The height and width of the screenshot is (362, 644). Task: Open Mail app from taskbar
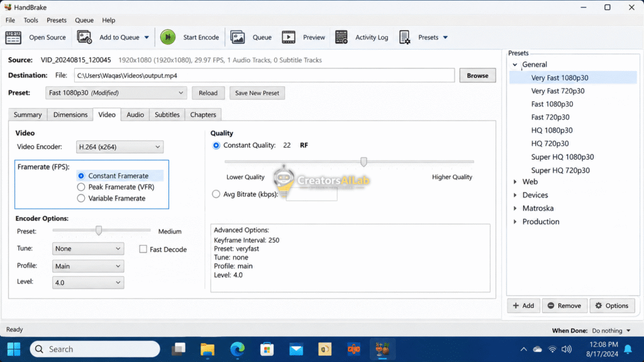tap(296, 349)
